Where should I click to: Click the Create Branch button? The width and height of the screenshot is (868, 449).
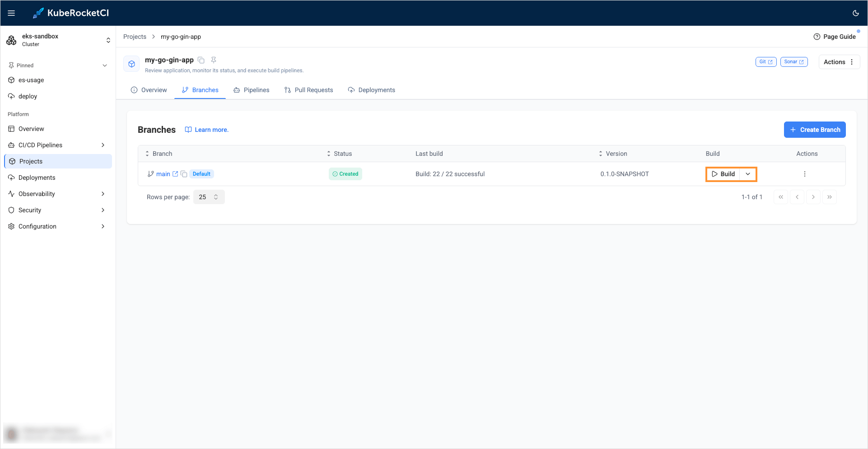point(814,130)
